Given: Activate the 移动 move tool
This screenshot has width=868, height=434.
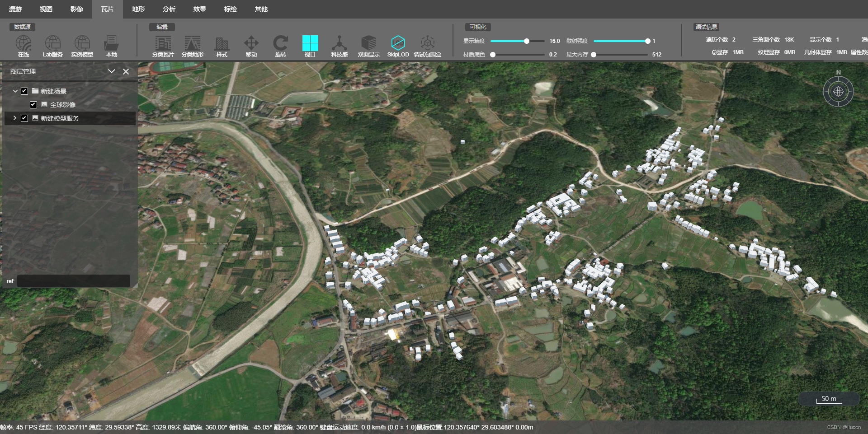Looking at the screenshot, I should [x=251, y=46].
